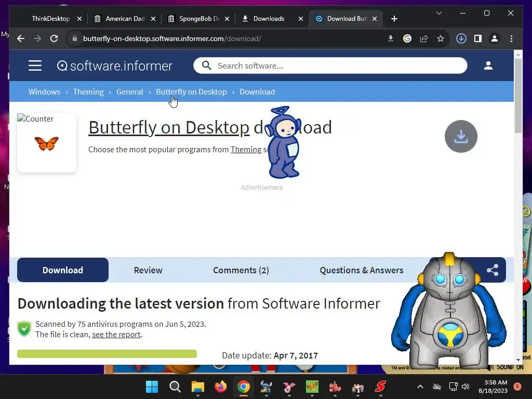The image size is (532, 399).
Task: Open taskbar Search
Action: [175, 387]
